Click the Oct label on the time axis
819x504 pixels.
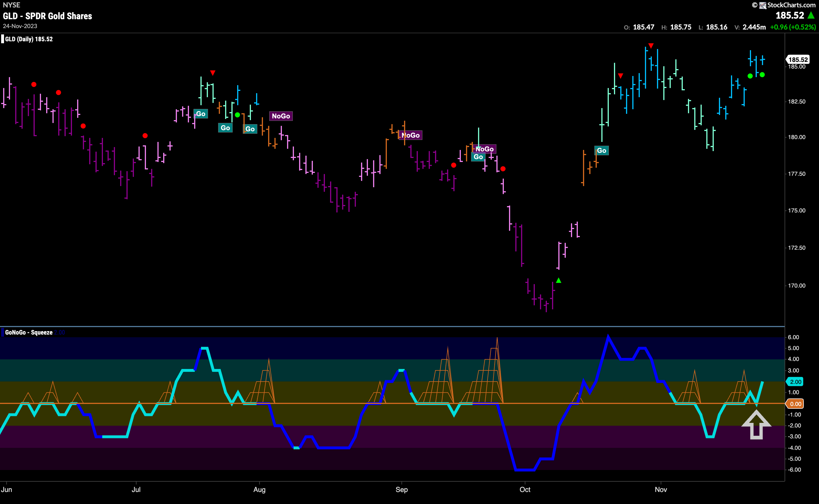(x=525, y=489)
